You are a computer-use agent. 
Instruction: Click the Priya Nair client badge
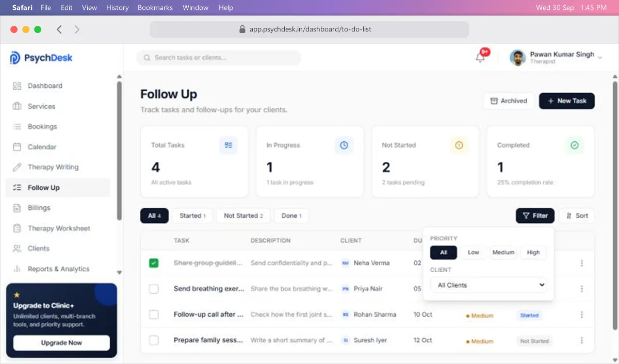pyautogui.click(x=345, y=289)
